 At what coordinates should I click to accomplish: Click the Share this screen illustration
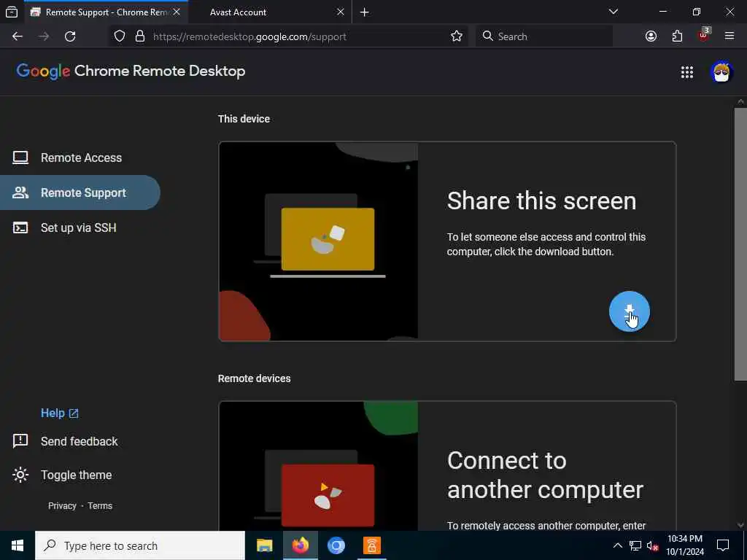coord(318,241)
